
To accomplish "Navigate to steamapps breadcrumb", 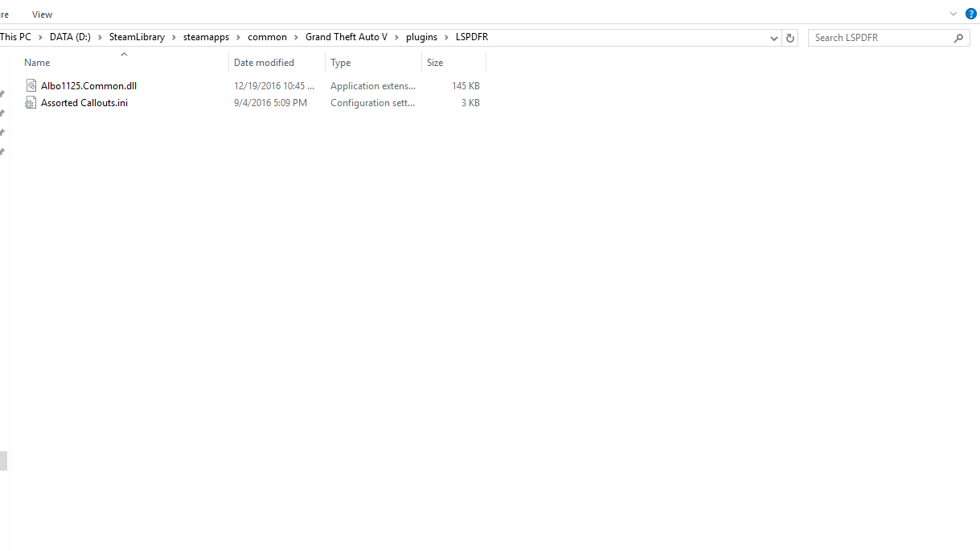I will pos(206,37).
